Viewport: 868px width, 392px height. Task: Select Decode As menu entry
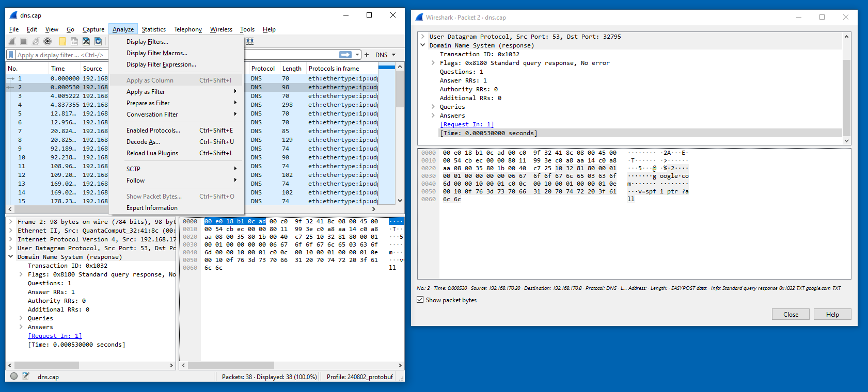click(176, 142)
